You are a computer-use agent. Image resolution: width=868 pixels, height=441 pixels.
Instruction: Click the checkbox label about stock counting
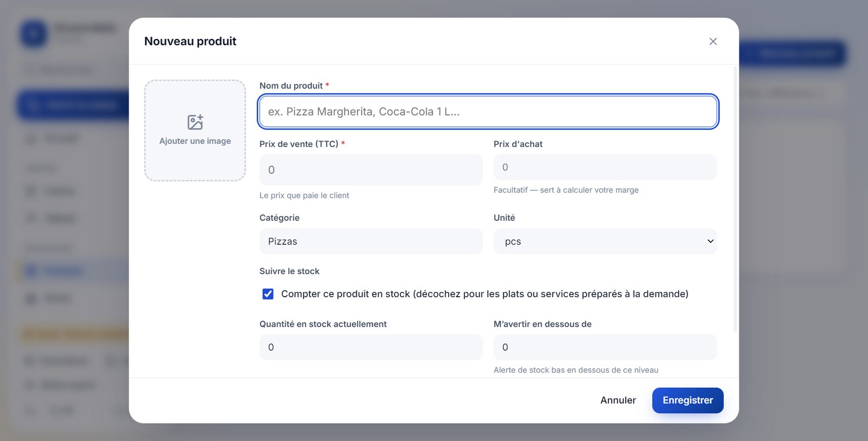[x=484, y=294]
